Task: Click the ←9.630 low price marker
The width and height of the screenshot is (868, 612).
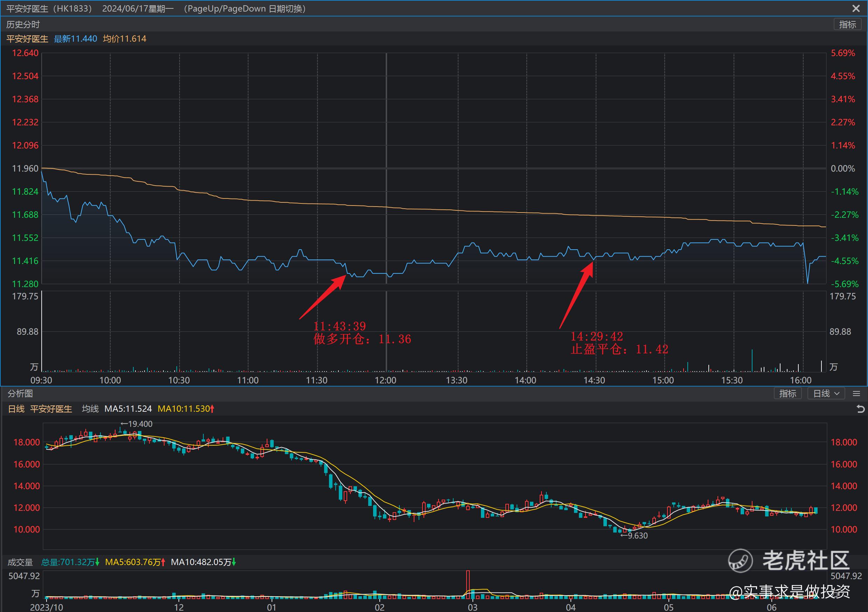Action: [634, 536]
